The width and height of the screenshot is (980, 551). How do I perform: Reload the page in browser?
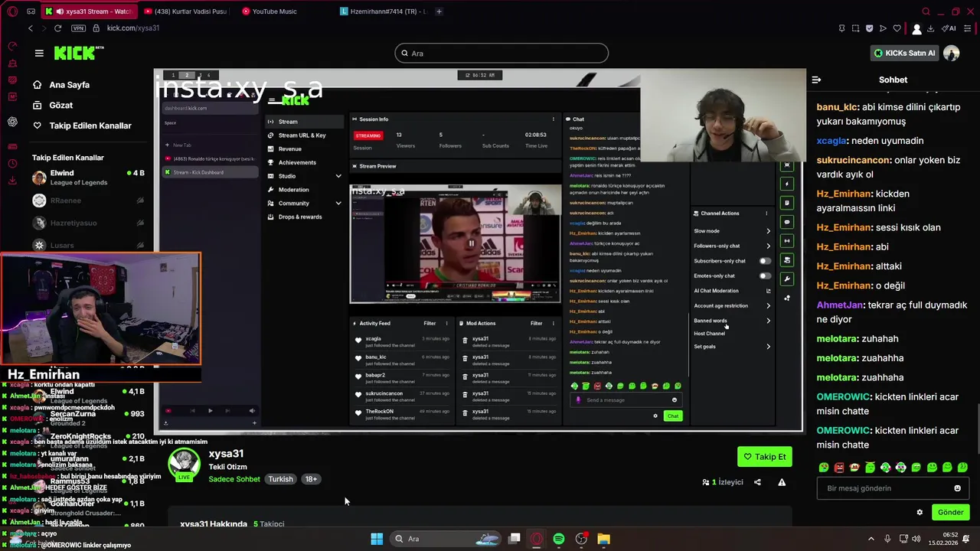coord(57,28)
